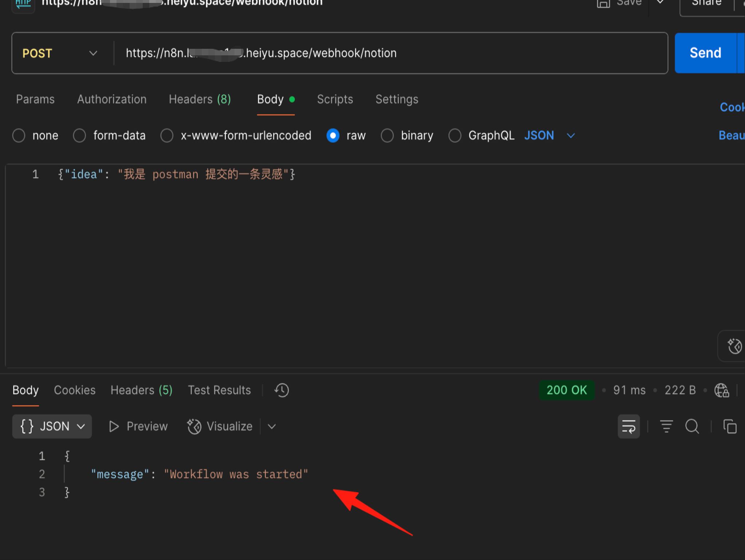Click AI assistant icon in request editor
The width and height of the screenshot is (745, 560).
[x=734, y=346]
